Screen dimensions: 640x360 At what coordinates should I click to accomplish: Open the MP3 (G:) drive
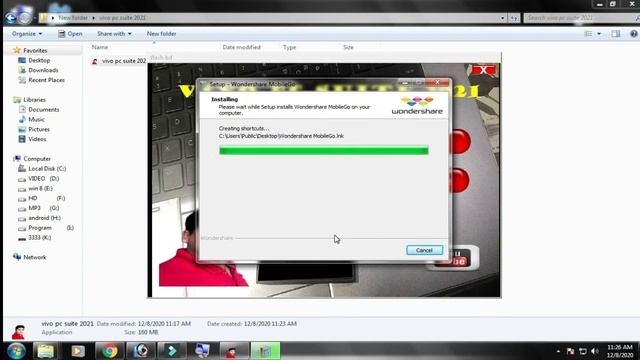(x=44, y=208)
